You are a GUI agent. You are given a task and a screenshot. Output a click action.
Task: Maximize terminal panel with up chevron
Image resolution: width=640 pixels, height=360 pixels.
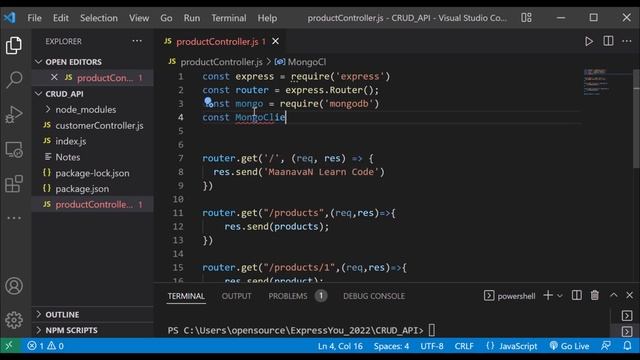(613, 295)
